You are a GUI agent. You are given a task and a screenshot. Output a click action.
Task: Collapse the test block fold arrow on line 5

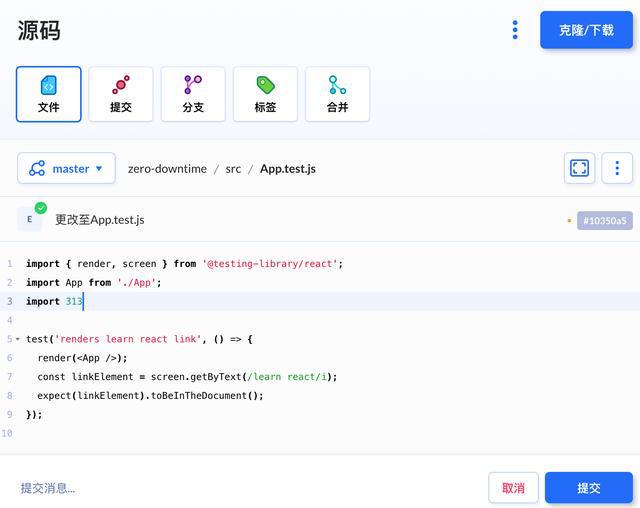click(x=18, y=339)
